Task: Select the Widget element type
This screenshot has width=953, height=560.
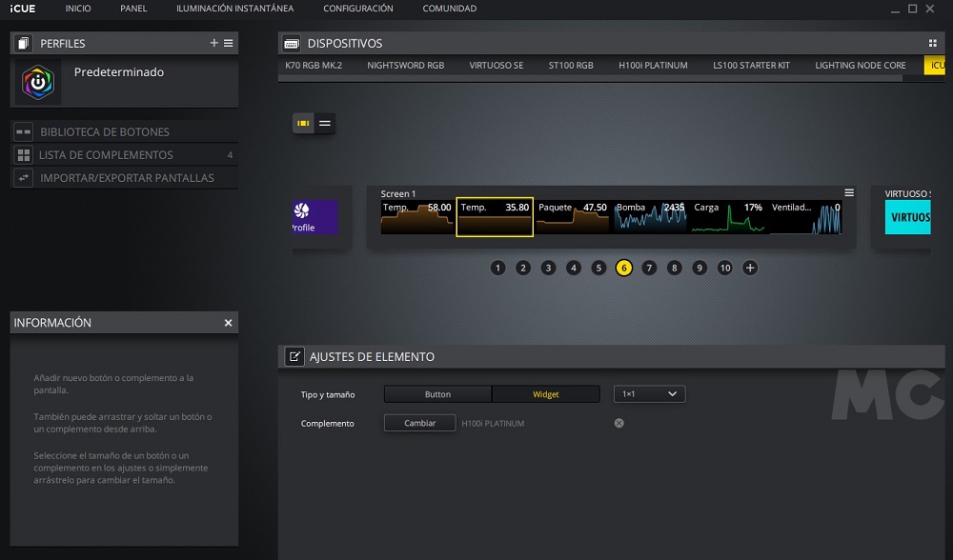Action: [x=546, y=393]
